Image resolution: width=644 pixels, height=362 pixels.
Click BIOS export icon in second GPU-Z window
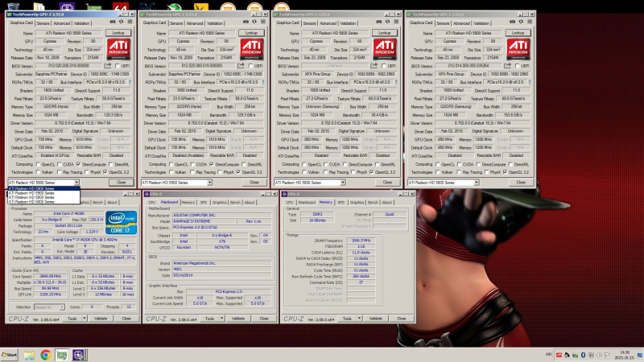pyautogui.click(x=241, y=66)
